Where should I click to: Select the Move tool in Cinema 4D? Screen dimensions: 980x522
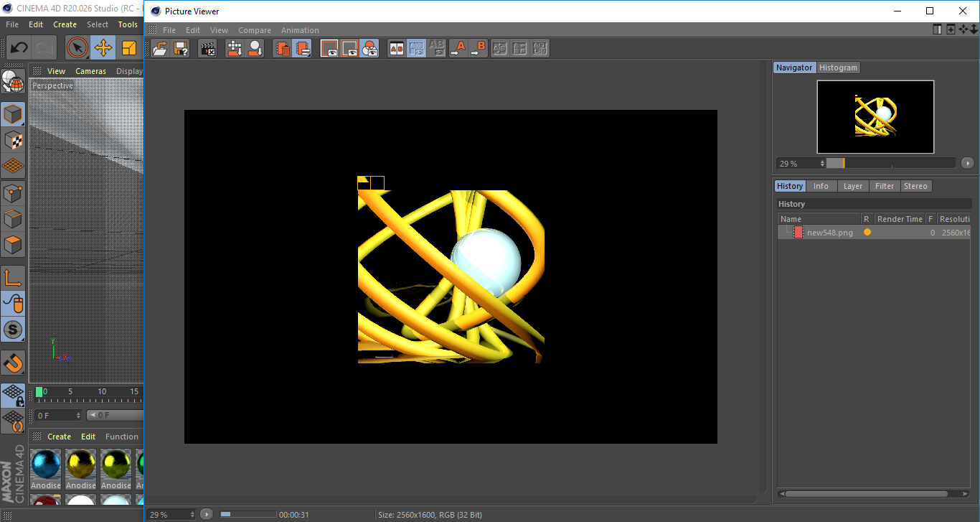[x=103, y=48]
